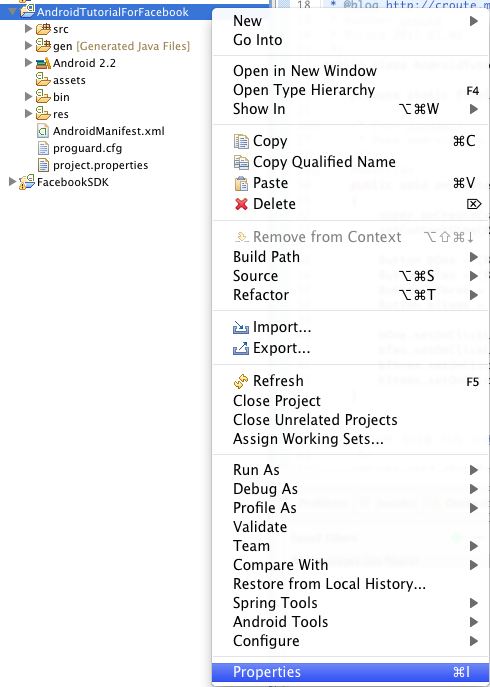Viewport: 490px width, 687px height.
Task: Open the Configure submenu
Action: [351, 641]
